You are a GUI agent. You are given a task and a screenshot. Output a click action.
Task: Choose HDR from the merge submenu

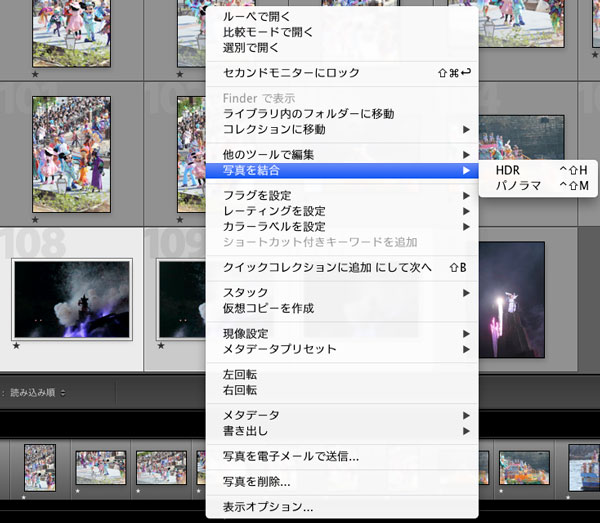pyautogui.click(x=538, y=170)
